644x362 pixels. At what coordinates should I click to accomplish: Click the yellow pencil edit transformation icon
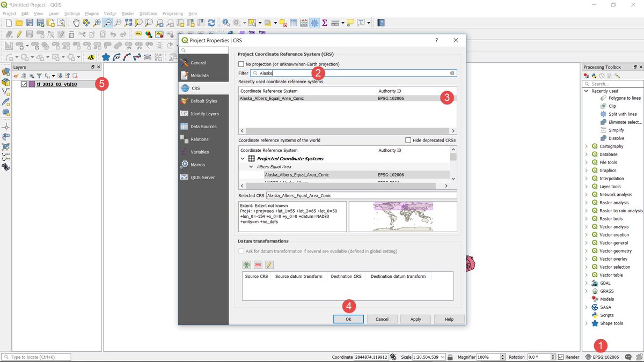269,264
